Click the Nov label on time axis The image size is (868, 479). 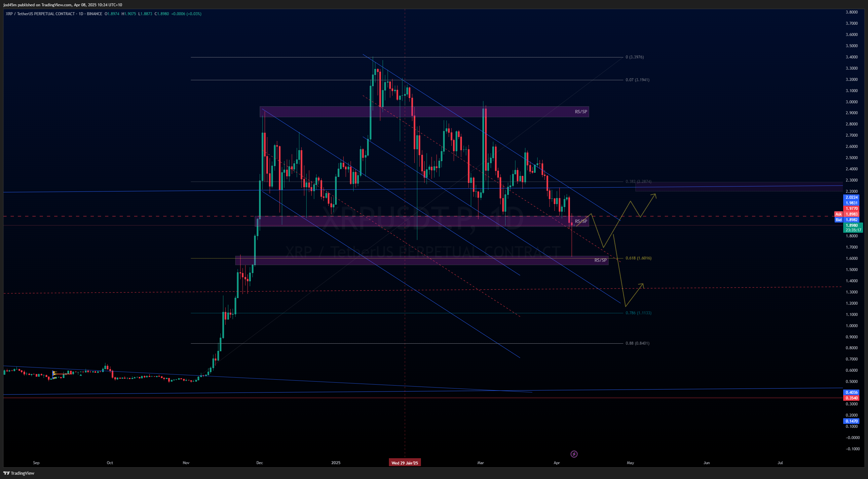186,463
